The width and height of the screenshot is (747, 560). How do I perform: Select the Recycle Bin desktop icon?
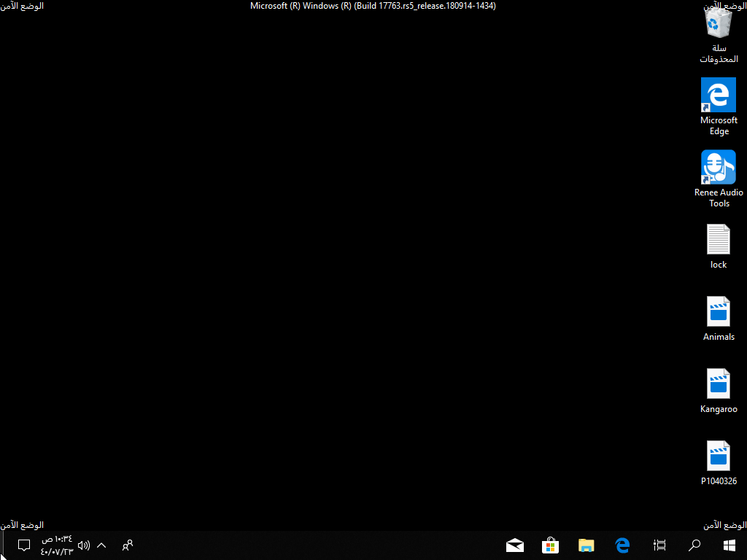tap(719, 35)
